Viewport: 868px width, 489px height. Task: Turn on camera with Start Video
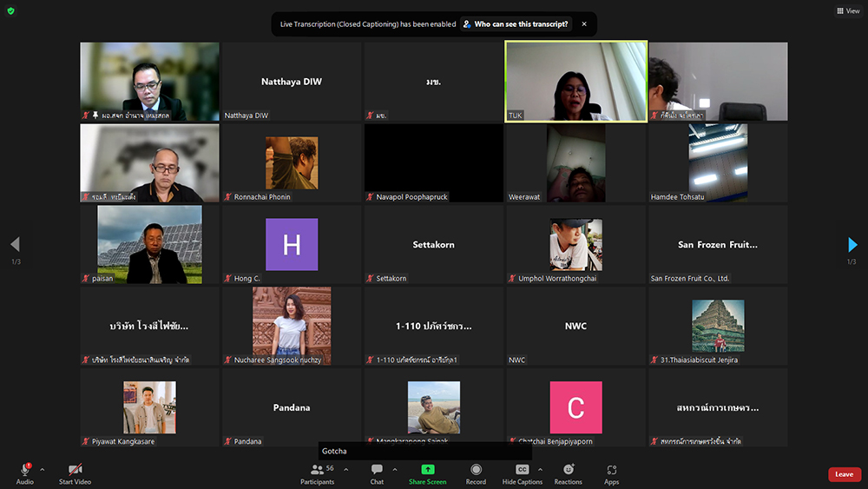(x=75, y=470)
